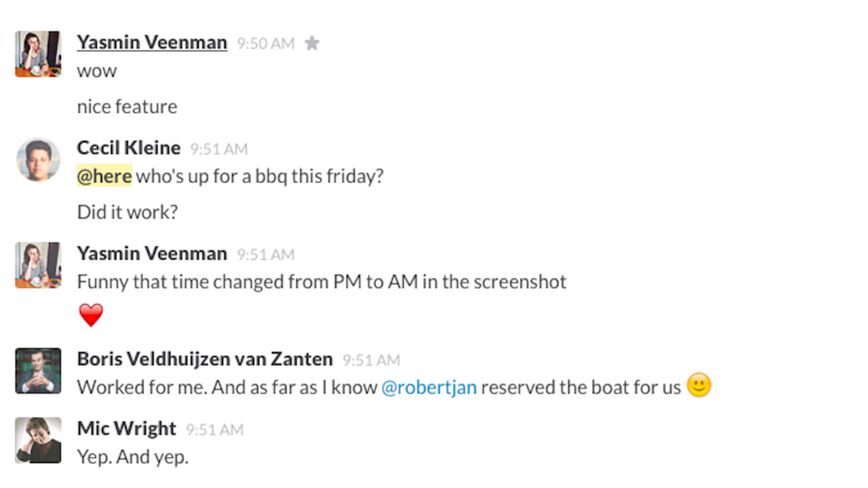The height and width of the screenshot is (488, 868).
Task: Open underlined Yasmin Veenman name at 9:50 AM
Action: 152,42
